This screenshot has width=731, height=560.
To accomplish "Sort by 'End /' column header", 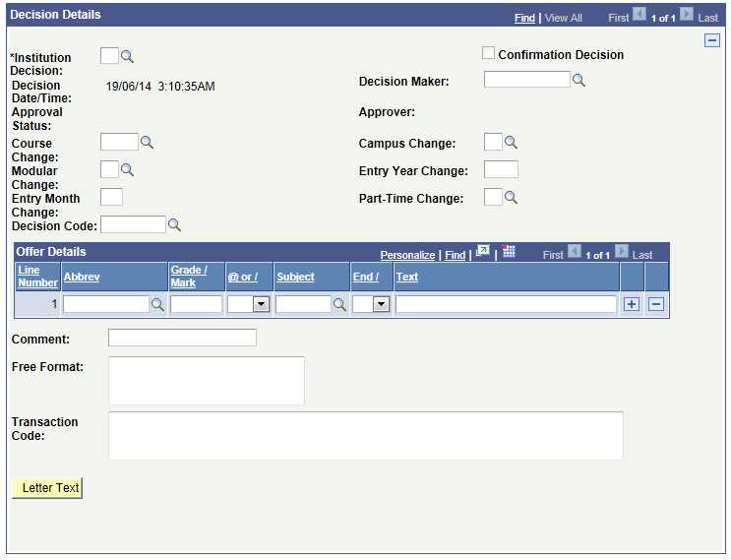I will pos(366,277).
